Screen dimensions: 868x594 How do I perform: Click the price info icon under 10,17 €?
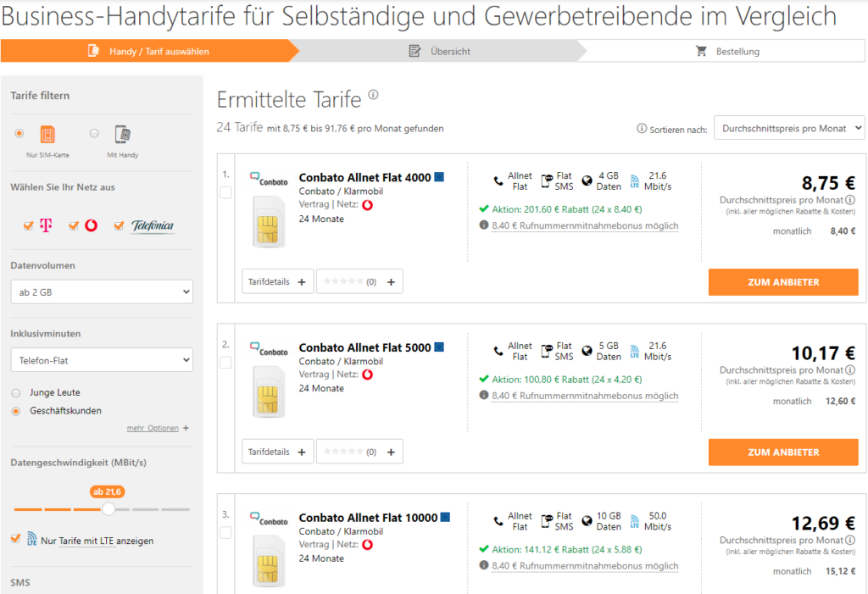tap(850, 369)
